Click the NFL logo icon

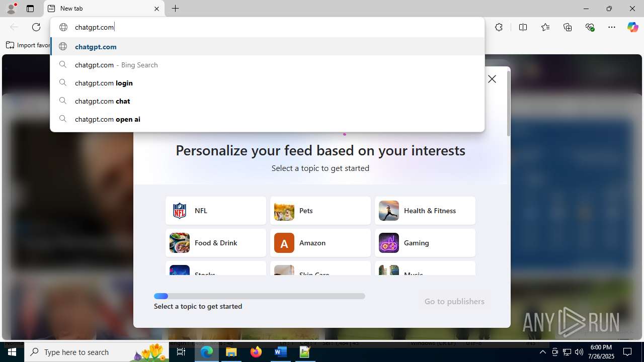click(180, 211)
